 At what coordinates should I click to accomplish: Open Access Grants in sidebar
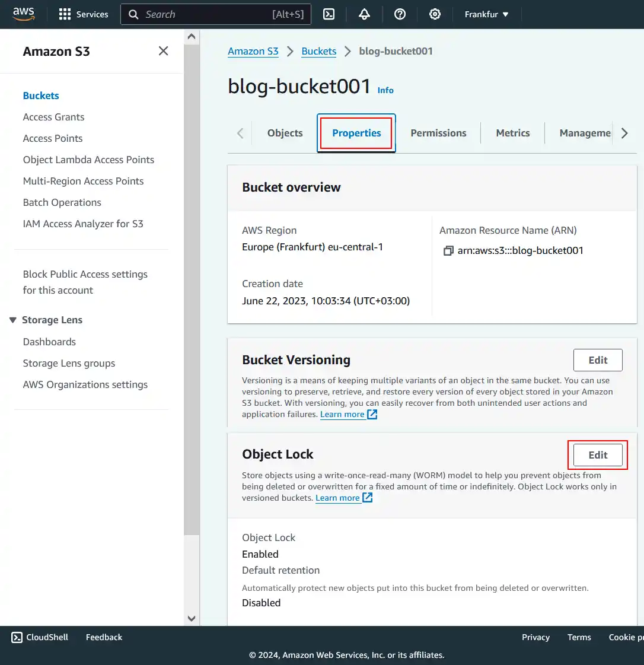(53, 117)
